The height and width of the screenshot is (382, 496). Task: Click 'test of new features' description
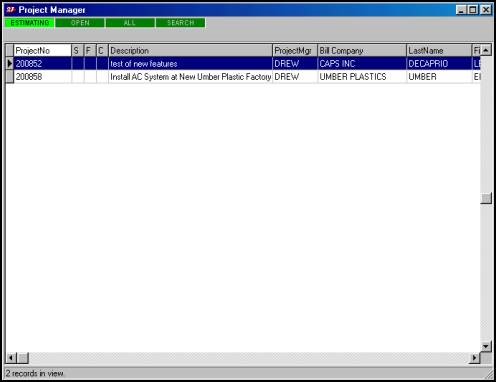pos(190,64)
